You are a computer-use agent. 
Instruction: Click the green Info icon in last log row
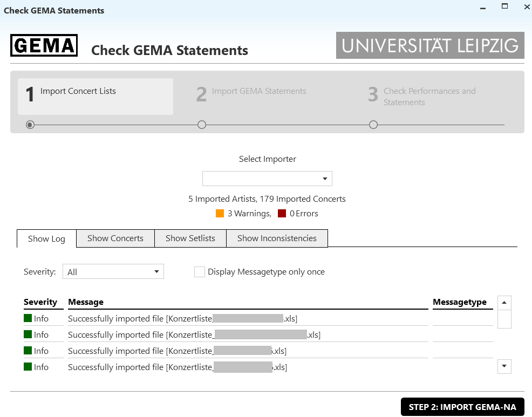28,367
